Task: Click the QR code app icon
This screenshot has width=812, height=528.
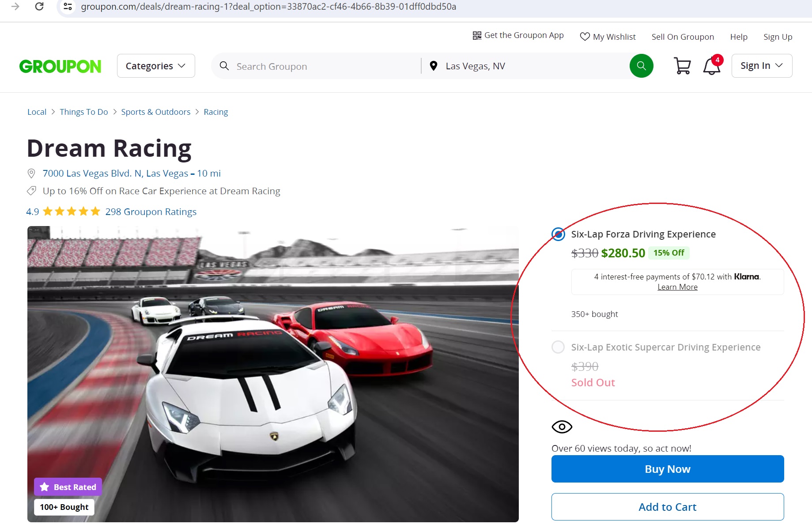Action: coord(477,36)
